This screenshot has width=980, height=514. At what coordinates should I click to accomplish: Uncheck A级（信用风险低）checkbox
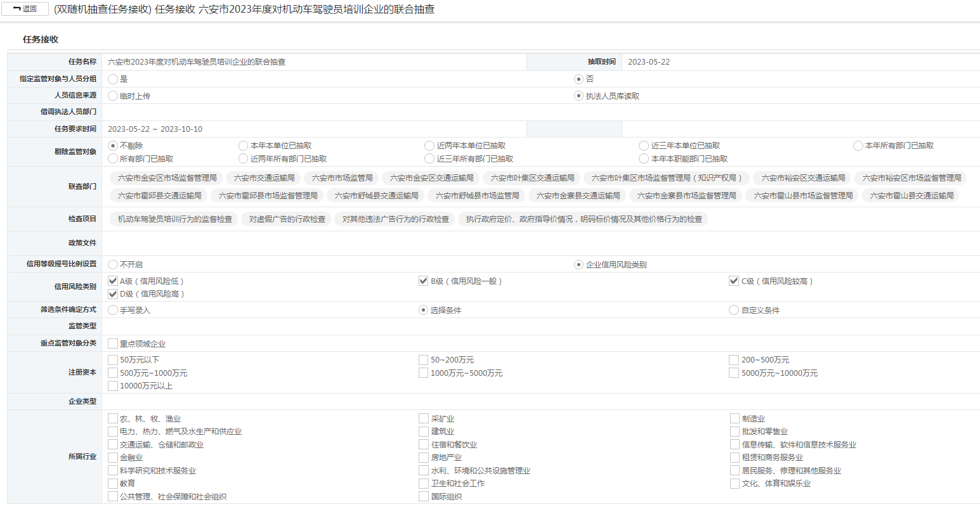113,281
